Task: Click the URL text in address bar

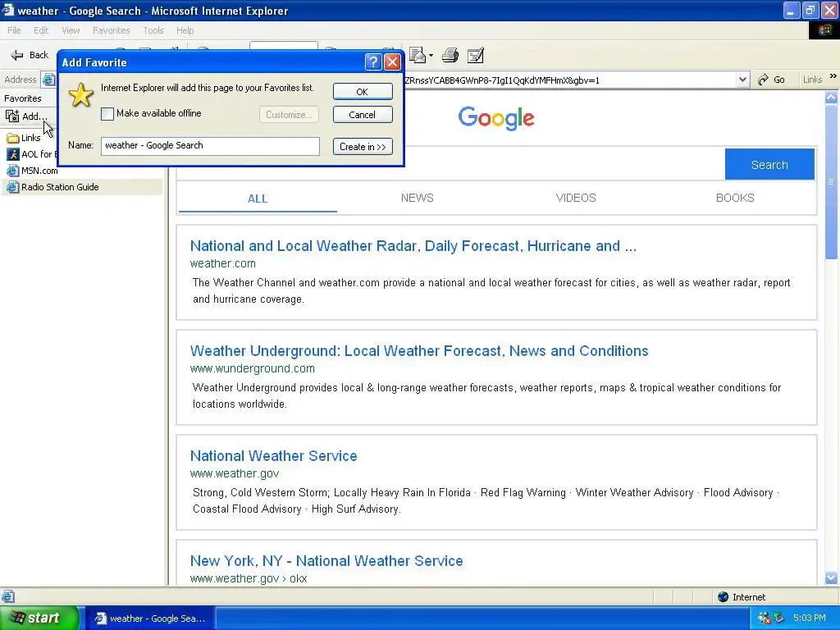Action: [x=502, y=80]
